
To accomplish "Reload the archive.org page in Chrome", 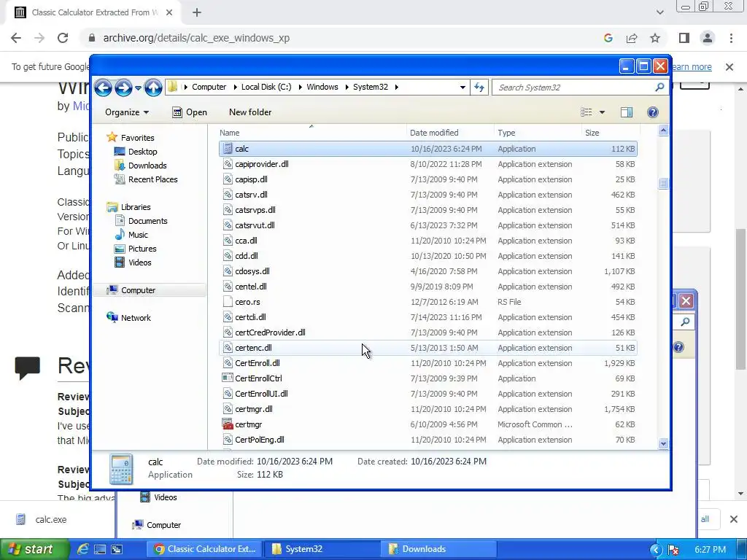I will click(63, 38).
